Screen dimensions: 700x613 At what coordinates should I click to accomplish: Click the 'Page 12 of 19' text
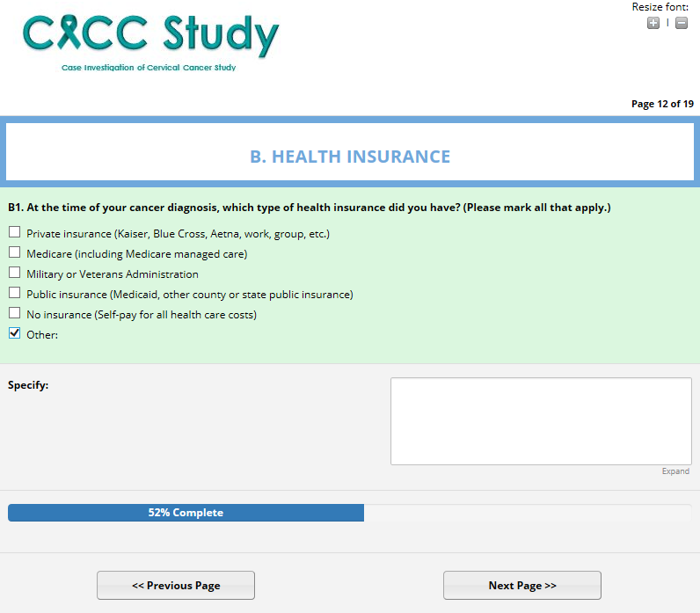pyautogui.click(x=662, y=104)
